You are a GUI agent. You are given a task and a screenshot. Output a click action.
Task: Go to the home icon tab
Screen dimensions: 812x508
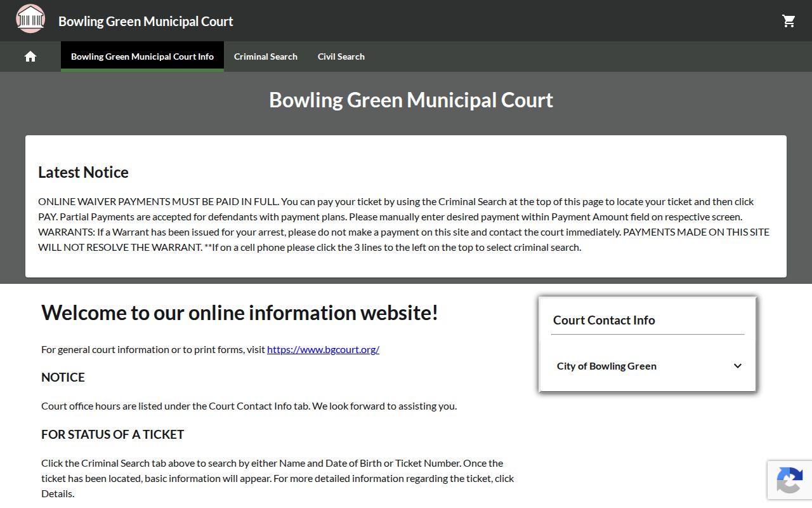coord(30,57)
